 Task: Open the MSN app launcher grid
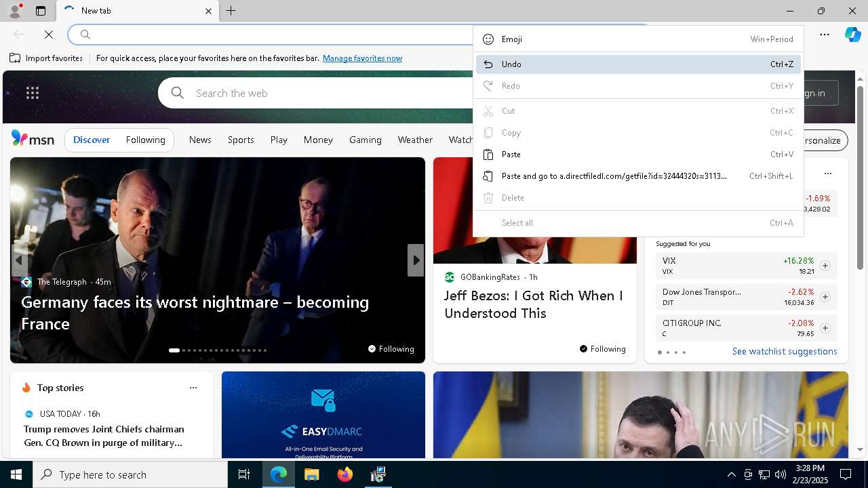click(x=33, y=93)
